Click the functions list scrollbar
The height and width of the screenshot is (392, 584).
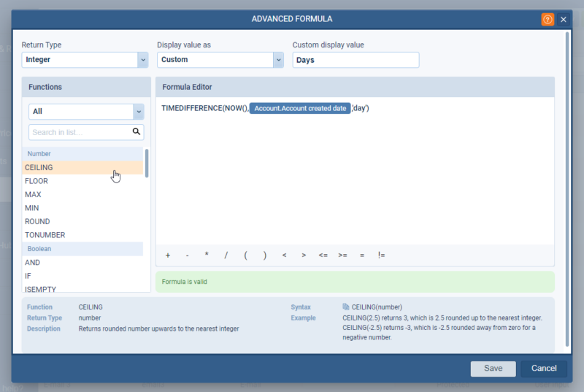pos(147,163)
